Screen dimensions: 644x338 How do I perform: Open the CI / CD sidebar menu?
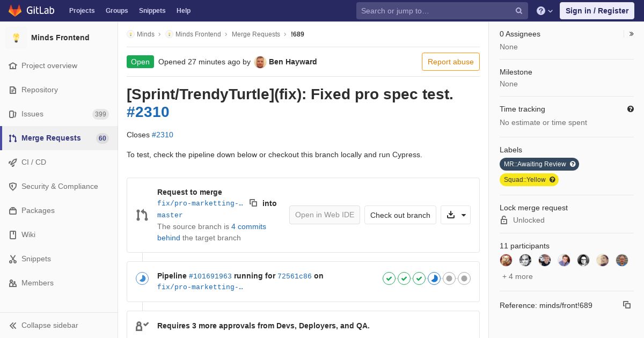coord(59,162)
